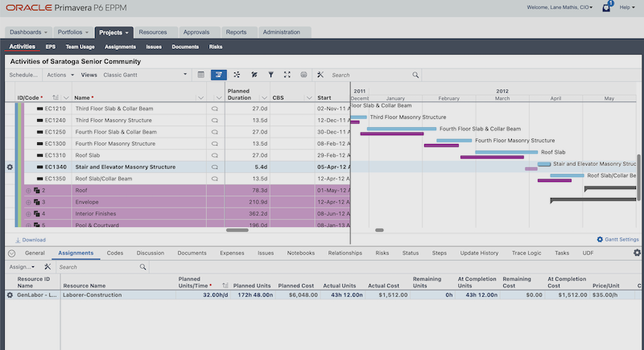The height and width of the screenshot is (350, 644).
Task: Click the table view icon
Action: pos(200,75)
